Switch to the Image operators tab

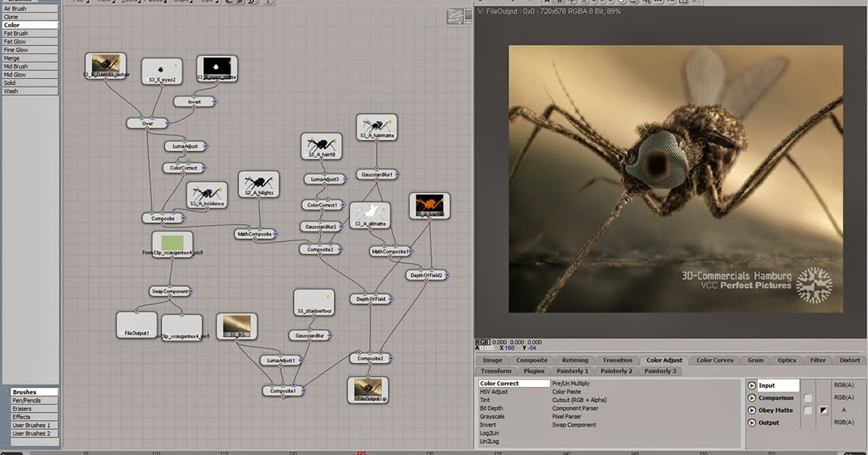(492, 360)
